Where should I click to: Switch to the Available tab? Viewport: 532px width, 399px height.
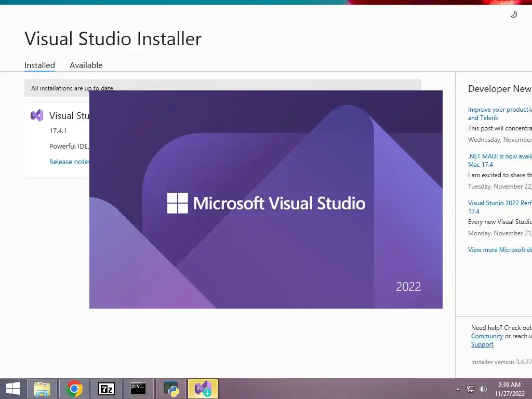point(86,65)
